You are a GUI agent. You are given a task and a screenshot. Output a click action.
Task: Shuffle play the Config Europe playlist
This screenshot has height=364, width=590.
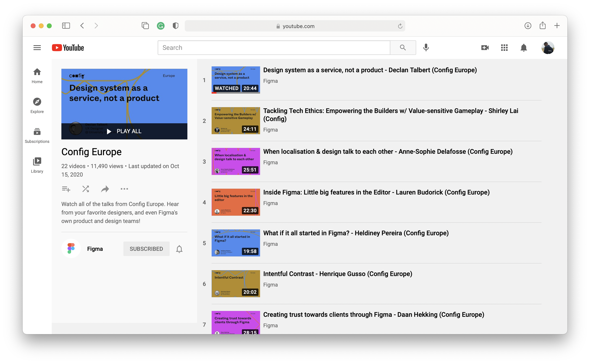coord(86,189)
